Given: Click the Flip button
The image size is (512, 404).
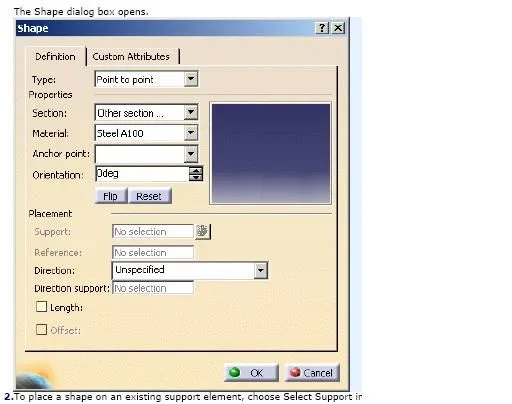Looking at the screenshot, I should point(111,196).
